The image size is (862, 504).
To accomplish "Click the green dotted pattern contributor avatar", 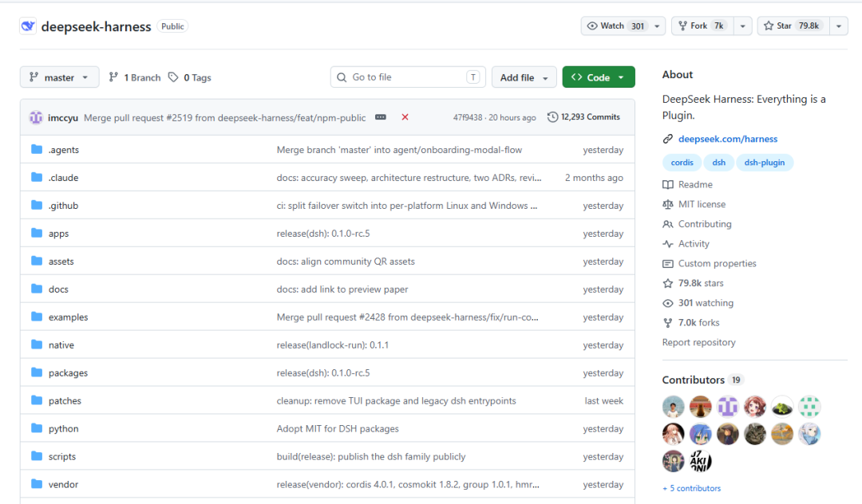I will (809, 407).
